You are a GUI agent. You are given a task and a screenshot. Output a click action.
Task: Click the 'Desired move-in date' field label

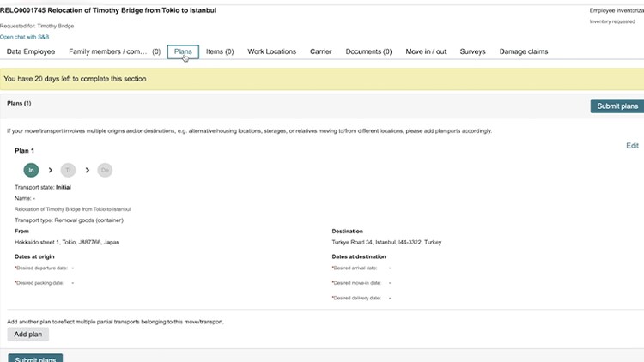tap(356, 283)
